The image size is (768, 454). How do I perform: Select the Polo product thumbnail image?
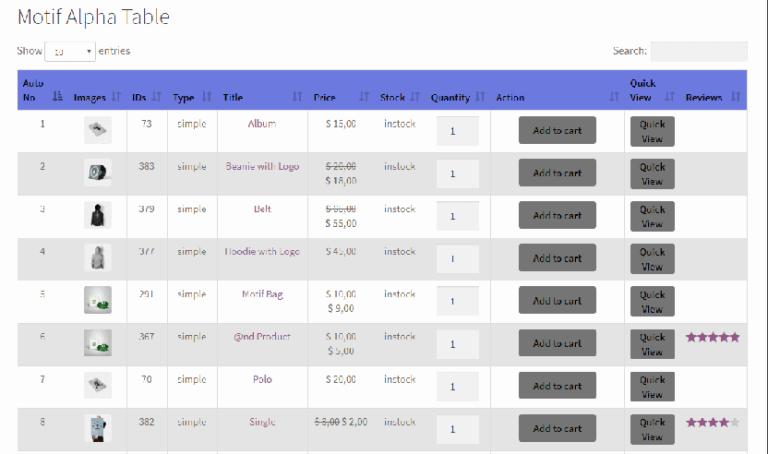[x=97, y=385]
